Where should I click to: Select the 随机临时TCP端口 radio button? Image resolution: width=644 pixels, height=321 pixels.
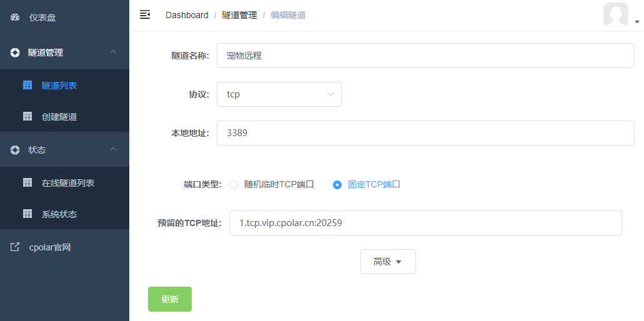(233, 185)
